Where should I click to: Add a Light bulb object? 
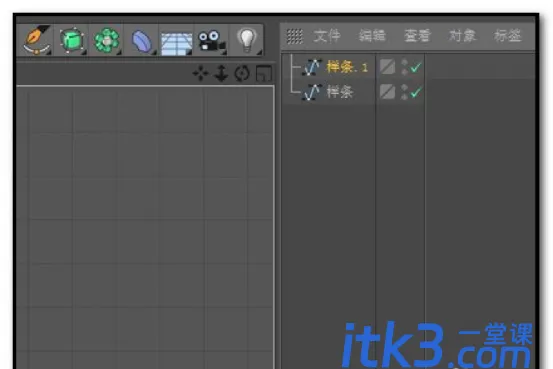[247, 40]
